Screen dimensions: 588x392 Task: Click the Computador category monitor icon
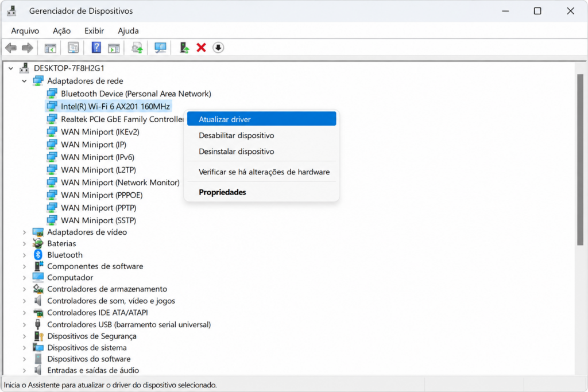tap(38, 277)
